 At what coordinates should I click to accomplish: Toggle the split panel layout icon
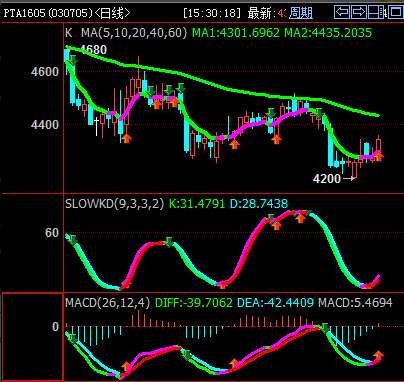377,12
